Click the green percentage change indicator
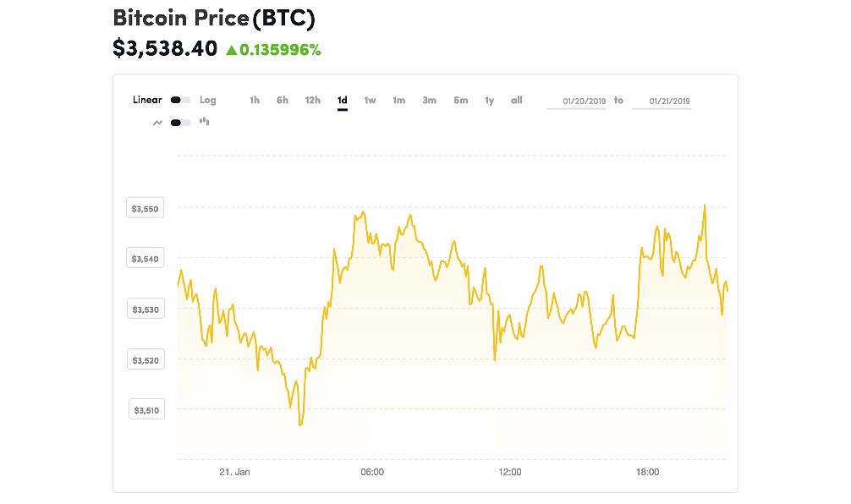This screenshot has height=504, width=851. (x=273, y=50)
